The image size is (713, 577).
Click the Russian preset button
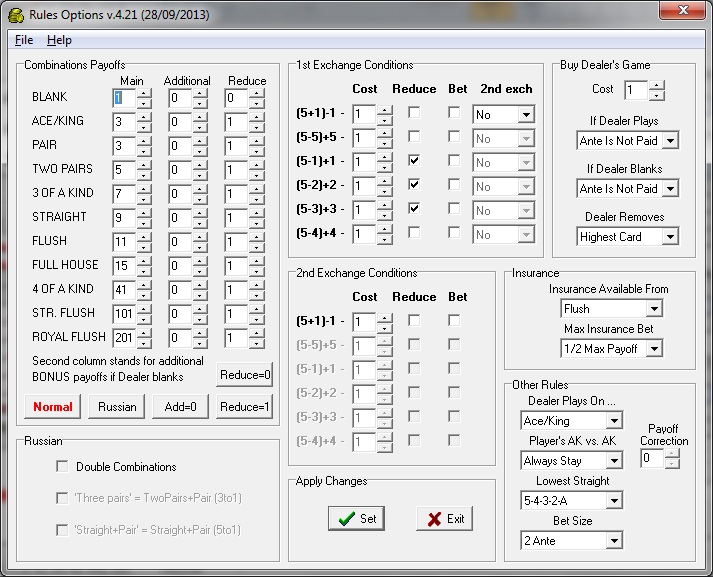click(116, 407)
